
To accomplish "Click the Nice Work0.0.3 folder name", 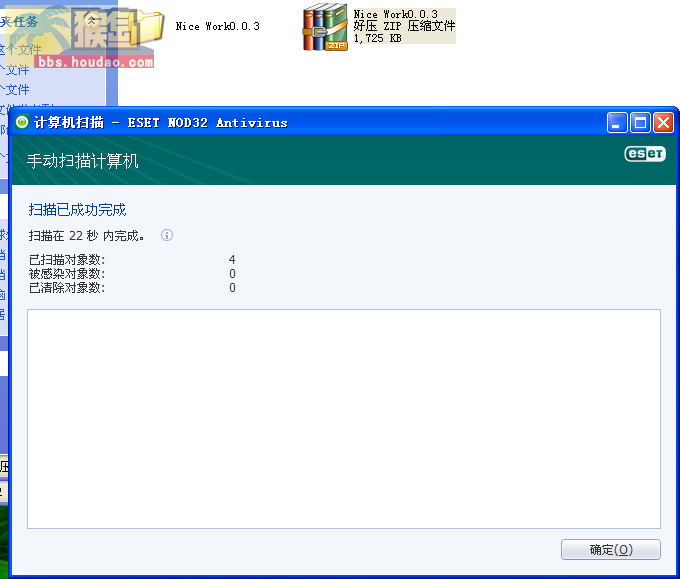I will 218,26.
